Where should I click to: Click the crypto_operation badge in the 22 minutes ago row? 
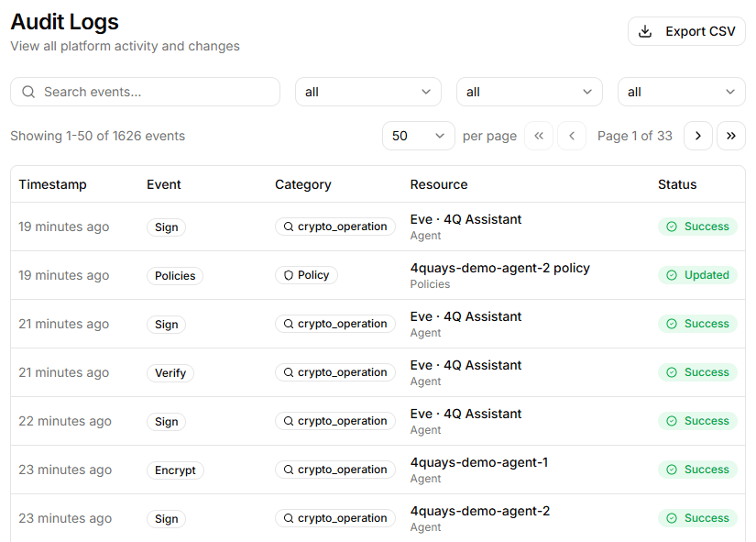point(335,421)
